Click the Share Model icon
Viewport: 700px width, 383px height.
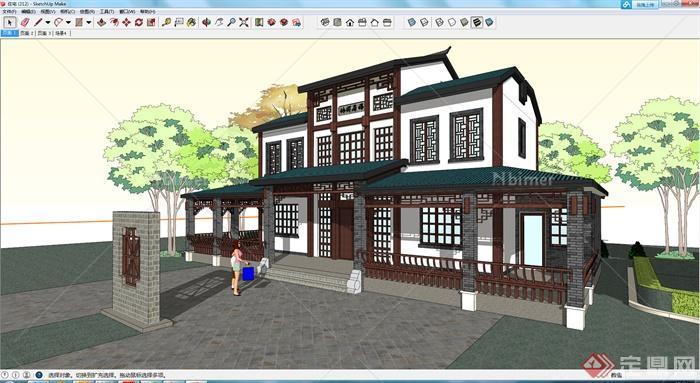point(284,22)
